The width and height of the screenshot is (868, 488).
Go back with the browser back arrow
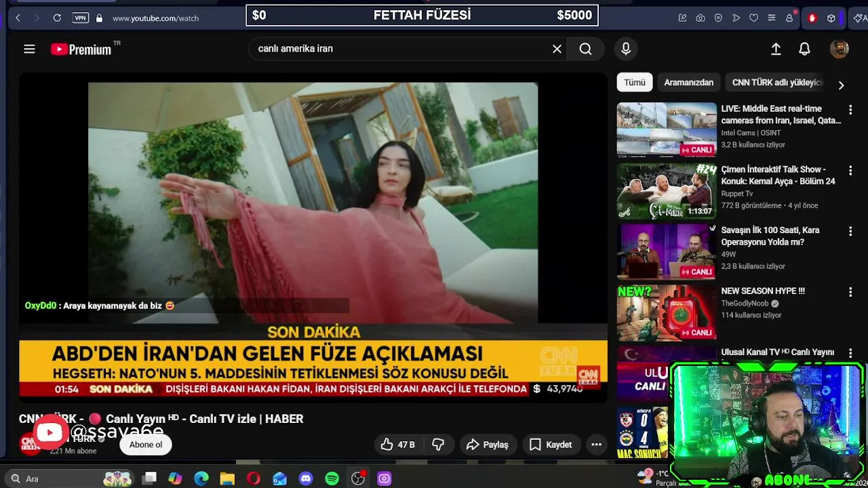pyautogui.click(x=18, y=18)
